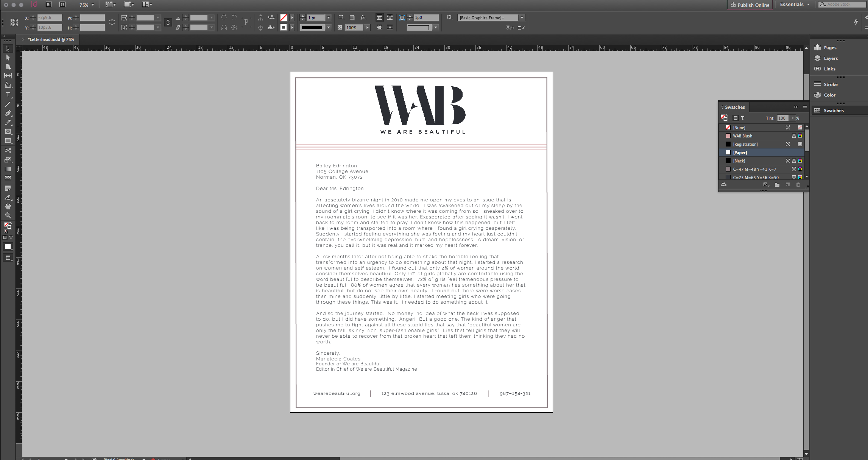868x460 pixels.
Task: Toggle constrain proportions link icon
Action: click(168, 23)
